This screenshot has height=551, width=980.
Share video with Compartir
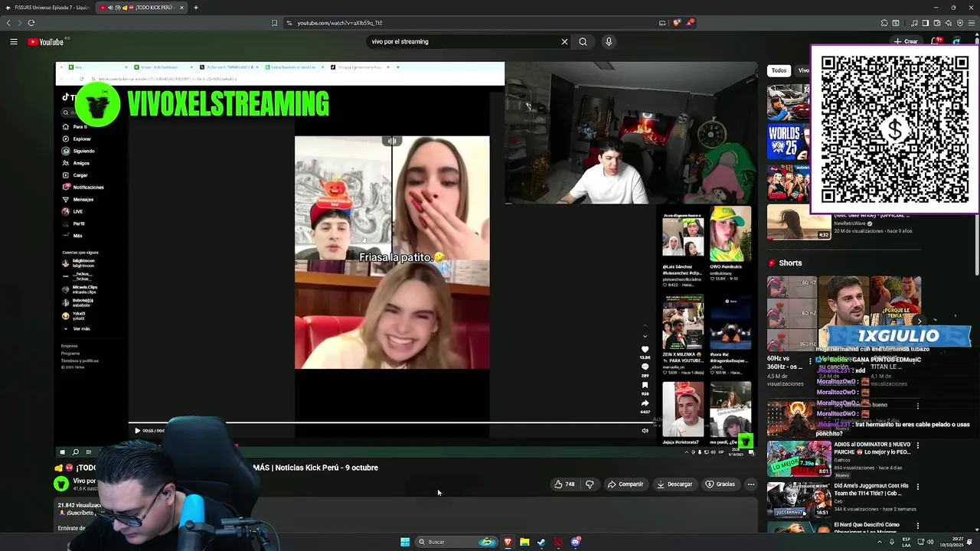[x=626, y=484]
